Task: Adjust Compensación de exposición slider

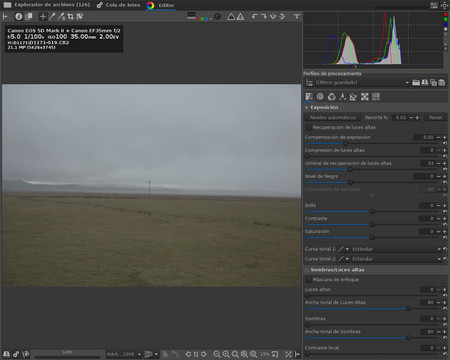Action: click(x=373, y=143)
